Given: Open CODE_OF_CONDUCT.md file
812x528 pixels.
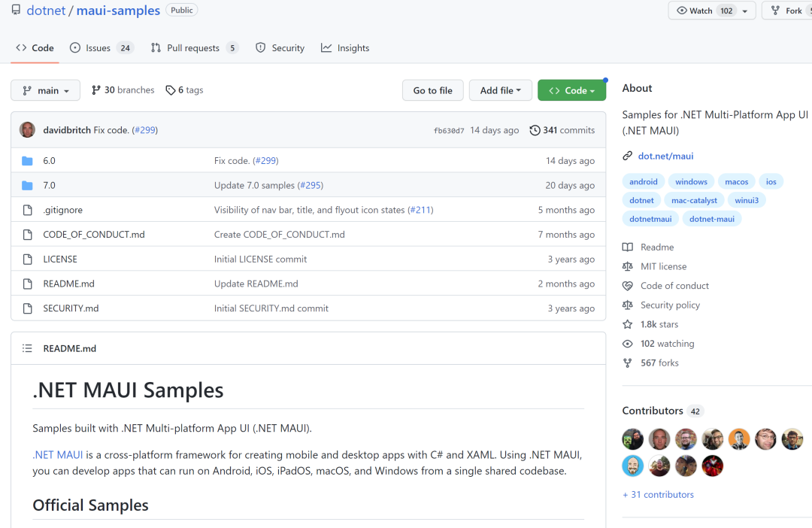Looking at the screenshot, I should (94, 234).
